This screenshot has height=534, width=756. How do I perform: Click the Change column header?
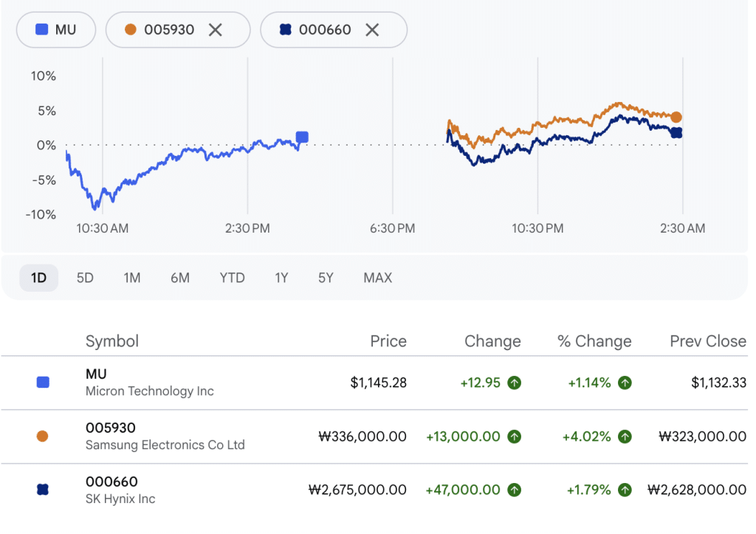point(492,341)
